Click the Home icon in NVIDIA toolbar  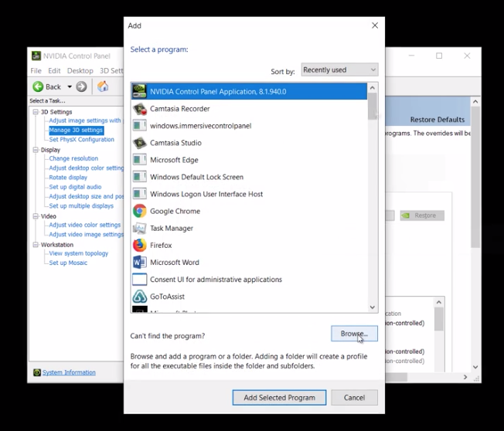coord(103,87)
